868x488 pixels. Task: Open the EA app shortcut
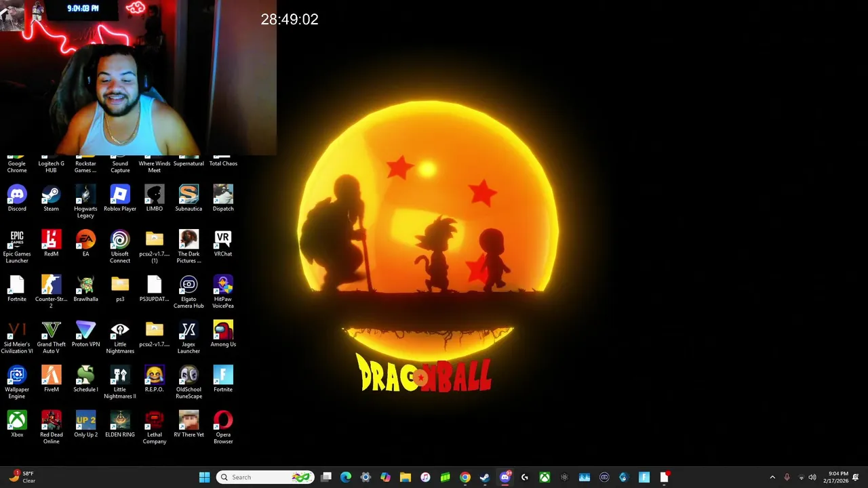click(x=85, y=244)
